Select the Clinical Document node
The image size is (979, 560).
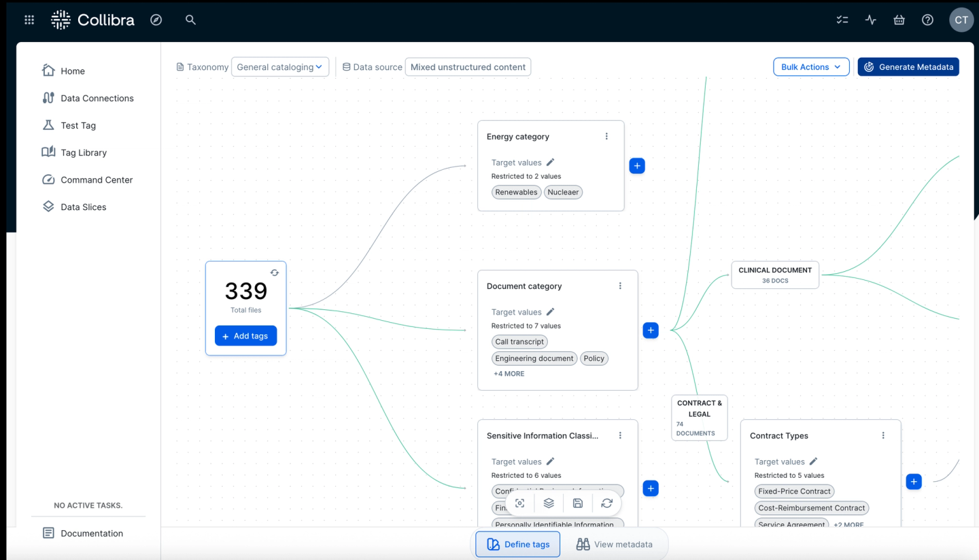pos(775,275)
